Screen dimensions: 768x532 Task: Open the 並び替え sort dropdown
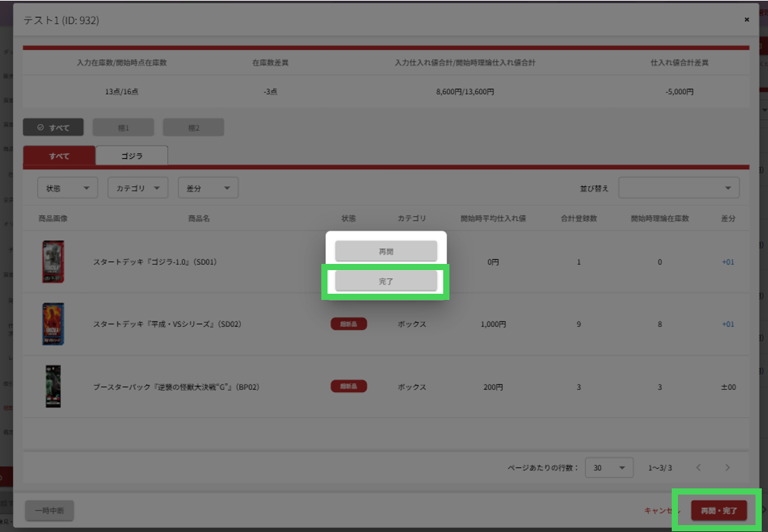click(x=679, y=188)
